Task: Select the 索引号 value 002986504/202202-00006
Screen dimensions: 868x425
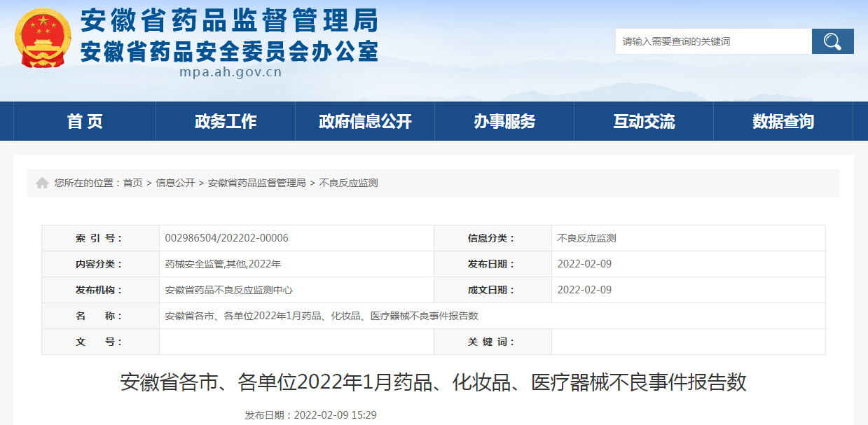Action: [226, 237]
